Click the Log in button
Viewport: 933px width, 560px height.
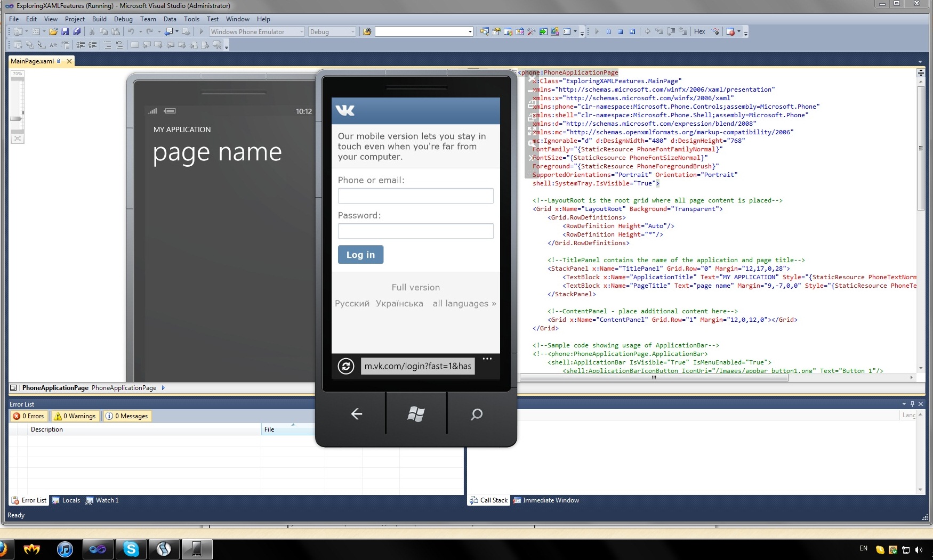point(360,255)
